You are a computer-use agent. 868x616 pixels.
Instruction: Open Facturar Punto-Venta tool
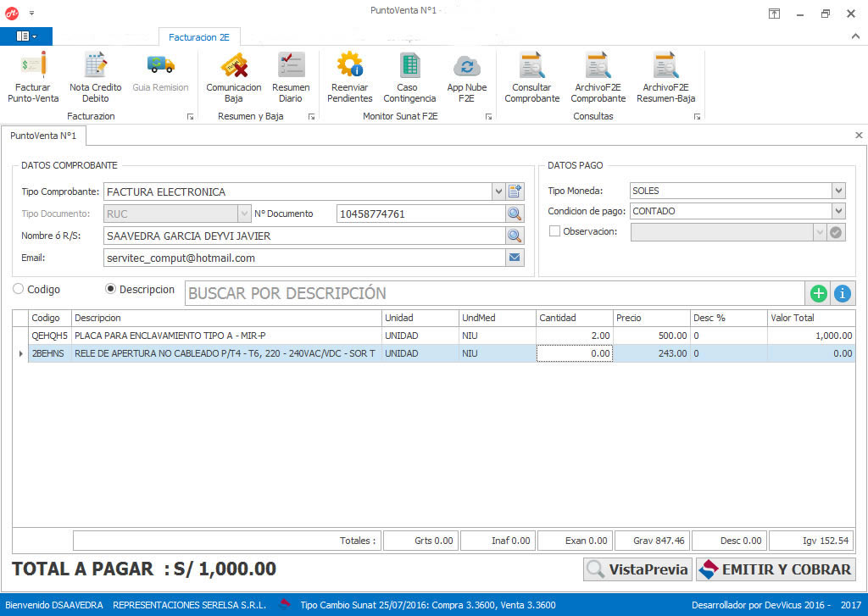coord(33,77)
